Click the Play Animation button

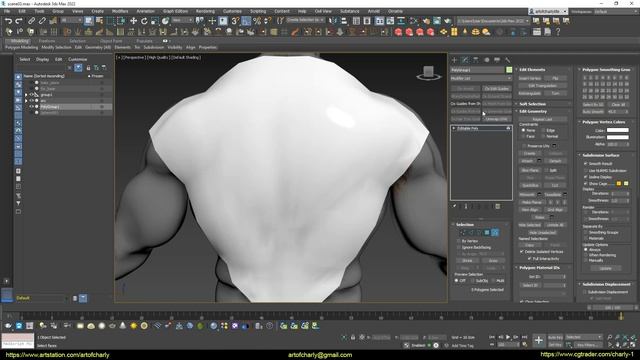(x=508, y=337)
